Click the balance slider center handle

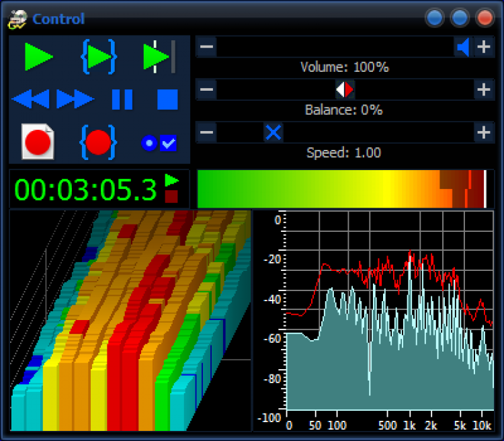[x=345, y=89]
